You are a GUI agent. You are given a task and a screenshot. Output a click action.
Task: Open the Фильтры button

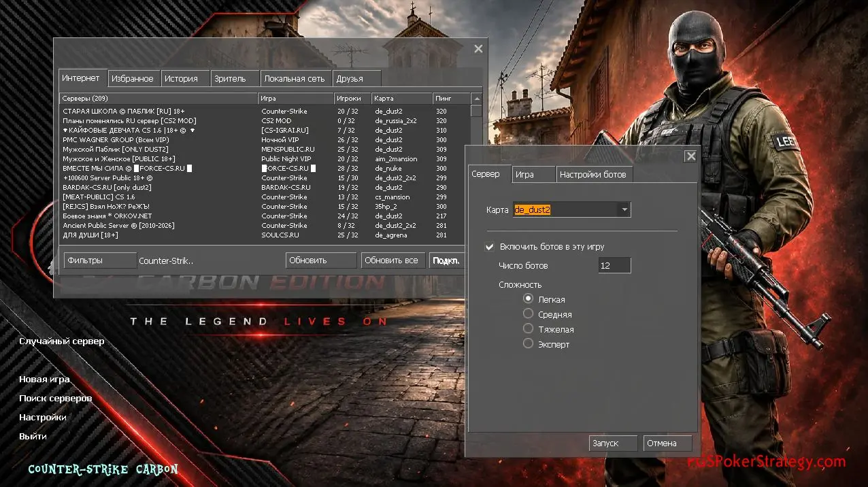(100, 261)
